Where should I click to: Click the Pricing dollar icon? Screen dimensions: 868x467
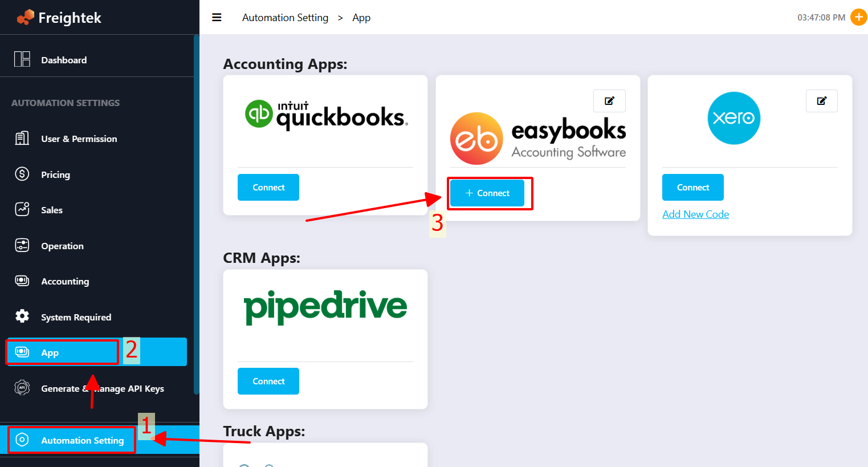[x=22, y=174]
